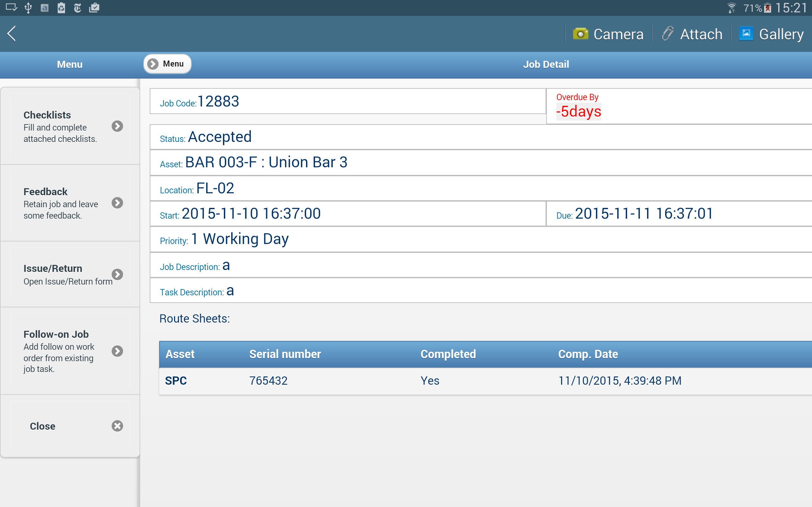Click the Attach paperclip icon
This screenshot has height=507, width=812.
667,34
